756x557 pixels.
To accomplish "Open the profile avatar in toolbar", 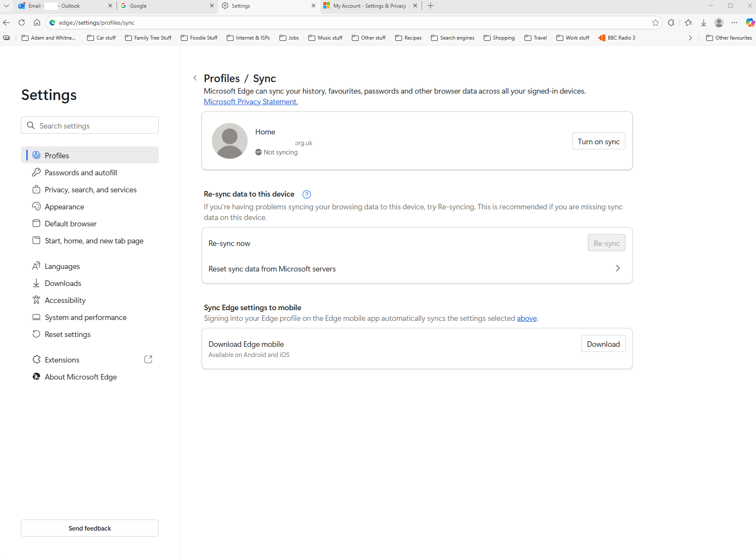I will click(719, 23).
